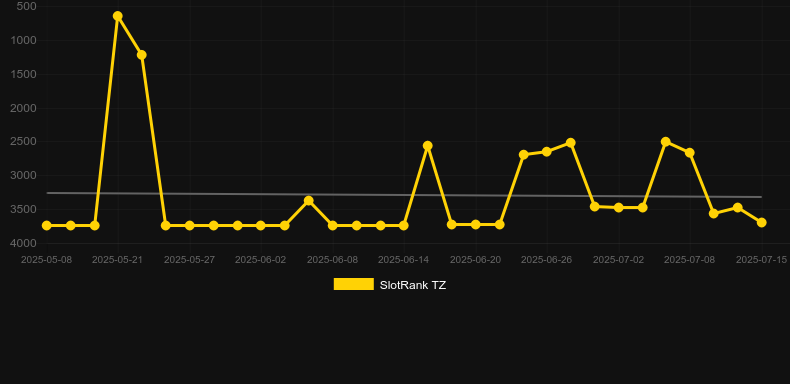
Task: Click the data point on the 2025-06-26 gridline
Action: pos(547,151)
